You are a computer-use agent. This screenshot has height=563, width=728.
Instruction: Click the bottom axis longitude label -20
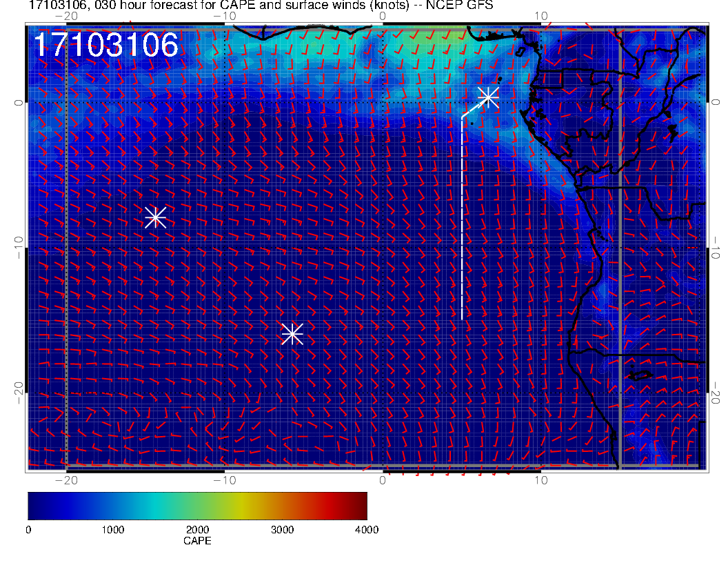65,480
